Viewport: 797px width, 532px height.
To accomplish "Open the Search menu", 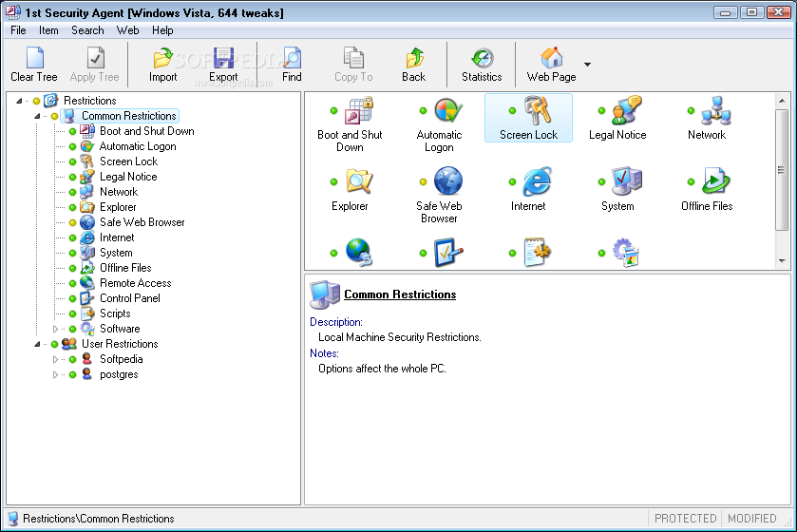I will click(x=87, y=30).
